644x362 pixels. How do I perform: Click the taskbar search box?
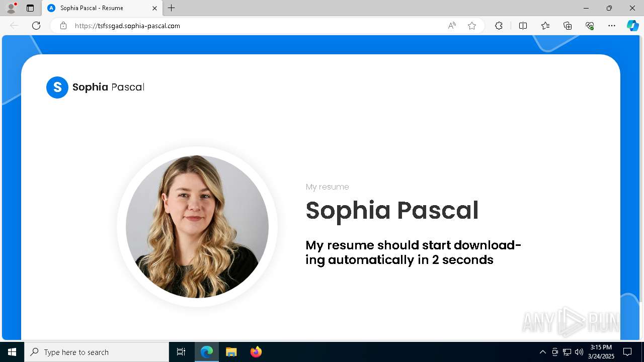tap(97, 352)
